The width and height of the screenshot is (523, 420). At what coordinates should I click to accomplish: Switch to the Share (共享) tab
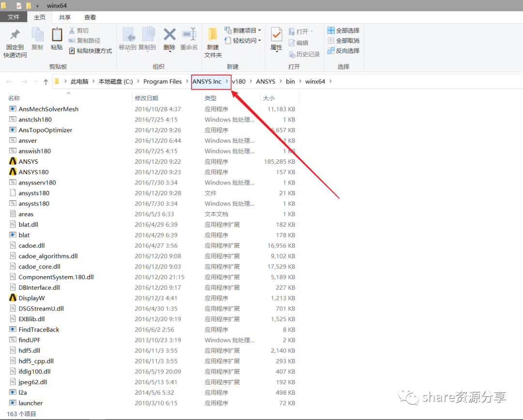coord(65,17)
